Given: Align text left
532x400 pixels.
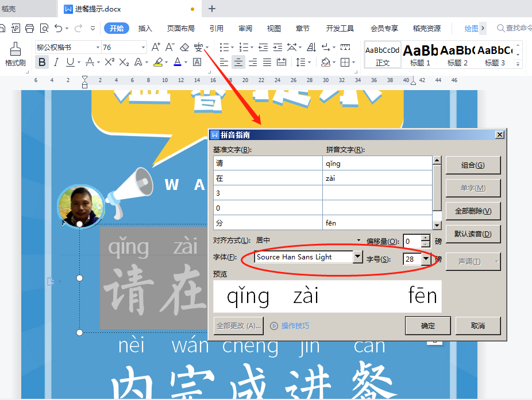Looking at the screenshot, I should [x=223, y=63].
